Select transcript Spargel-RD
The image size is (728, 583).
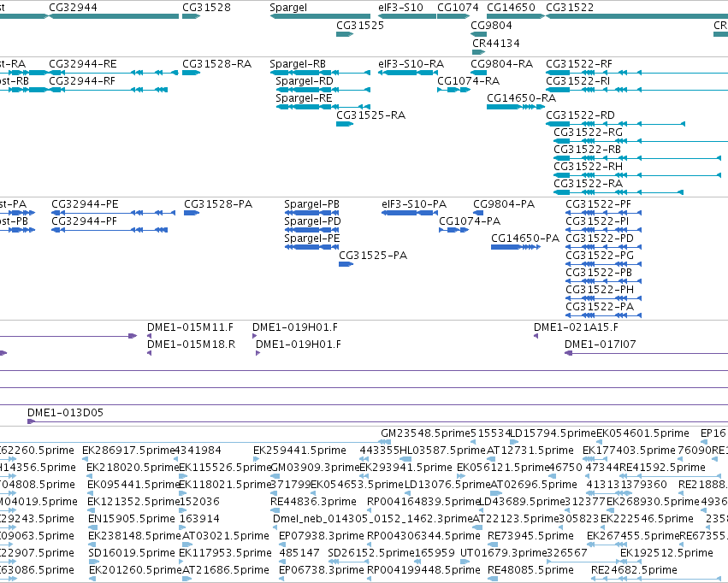tap(304, 80)
